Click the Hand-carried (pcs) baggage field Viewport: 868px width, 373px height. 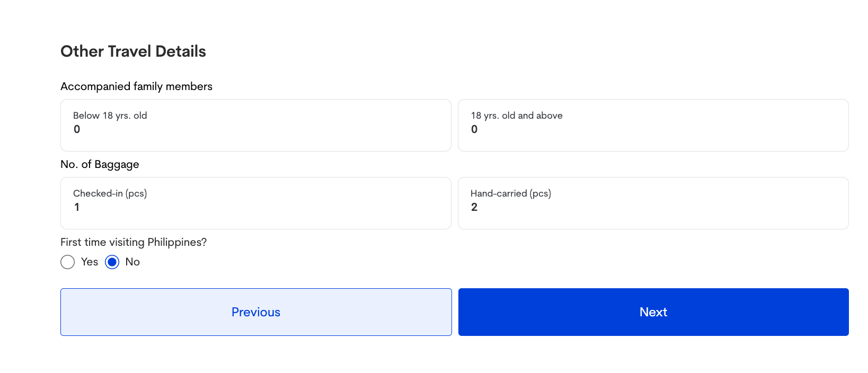tap(653, 203)
